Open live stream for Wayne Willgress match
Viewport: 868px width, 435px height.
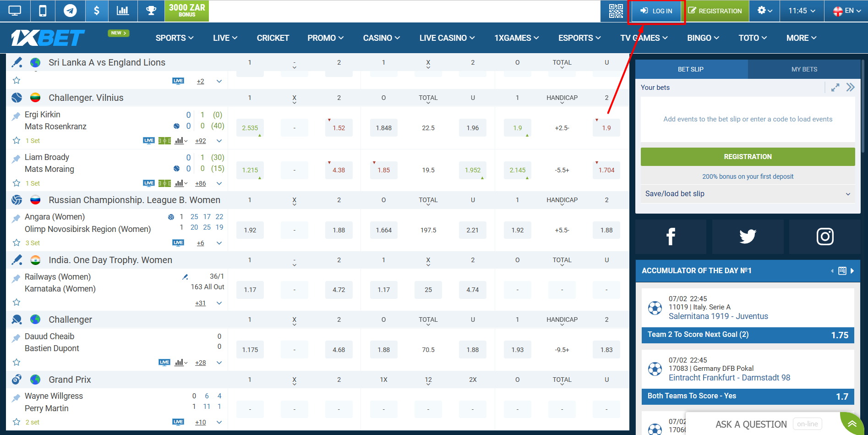[x=178, y=422]
